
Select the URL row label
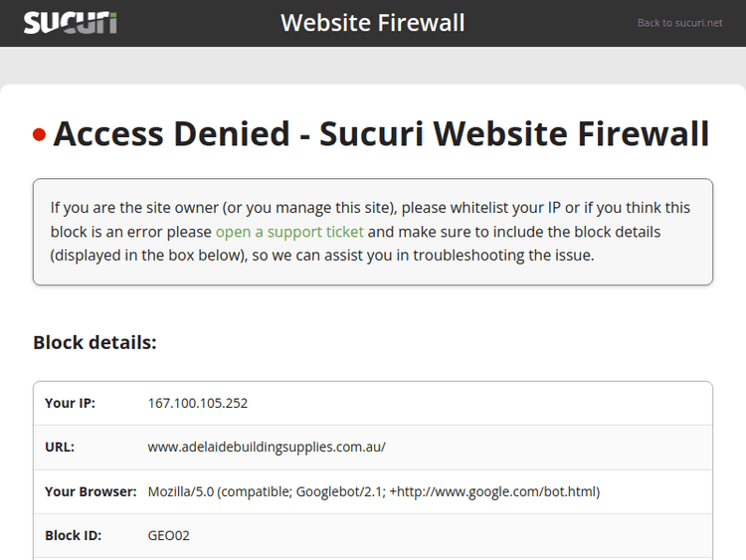[x=60, y=448]
